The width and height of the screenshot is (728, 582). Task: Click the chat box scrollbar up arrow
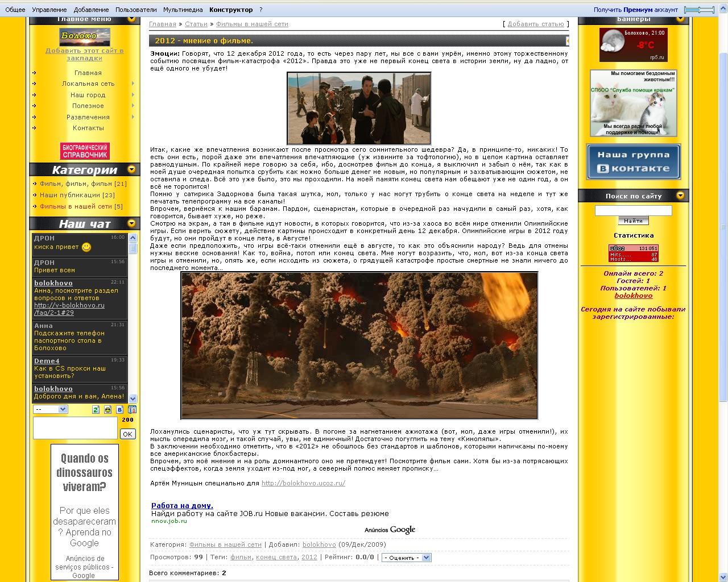[133, 238]
